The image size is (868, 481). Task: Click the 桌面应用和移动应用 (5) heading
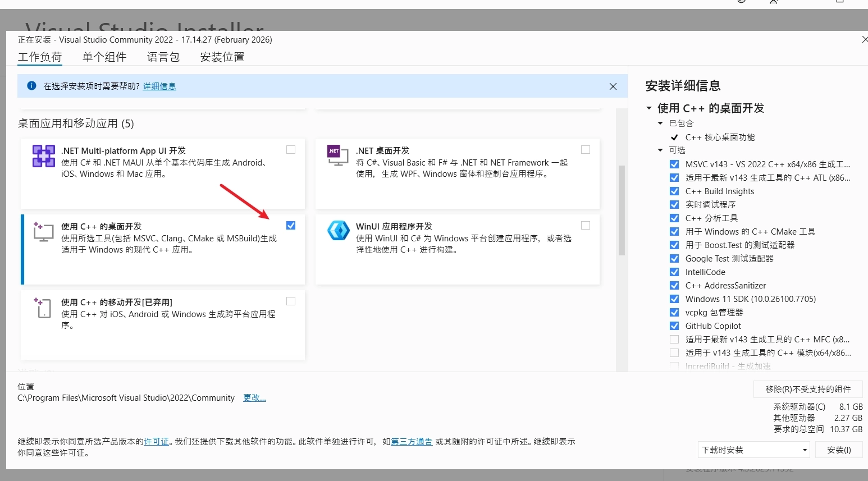(76, 123)
